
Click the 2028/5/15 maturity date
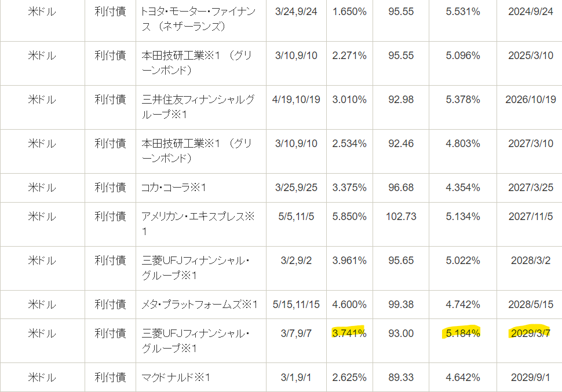531,305
